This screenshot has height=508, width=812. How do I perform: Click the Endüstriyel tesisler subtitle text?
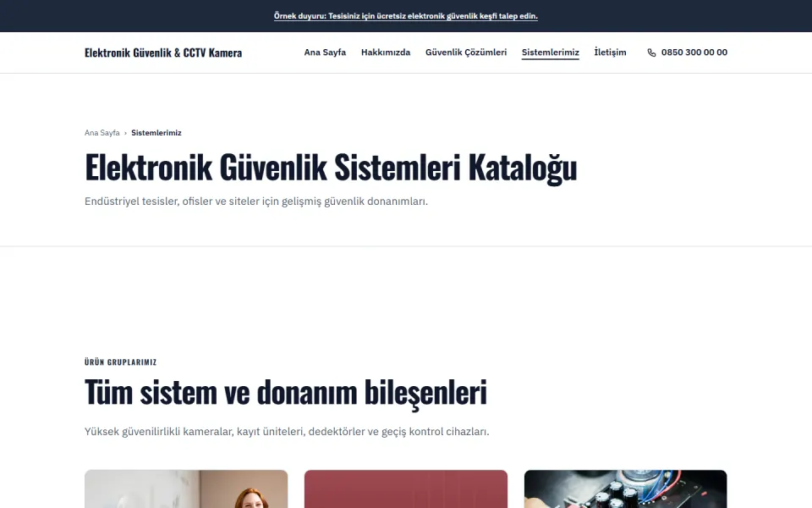[256, 202]
